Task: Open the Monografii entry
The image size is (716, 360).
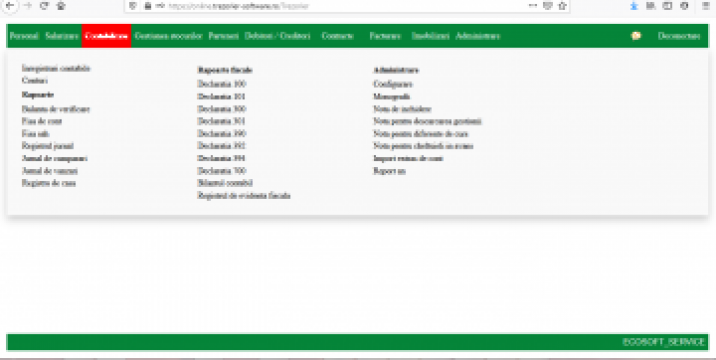Action: pos(392,96)
